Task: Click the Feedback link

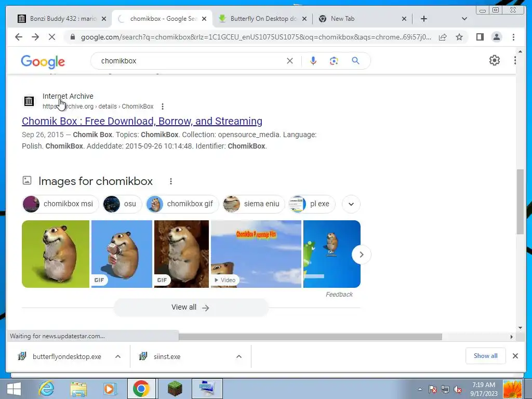Action: tap(339, 295)
